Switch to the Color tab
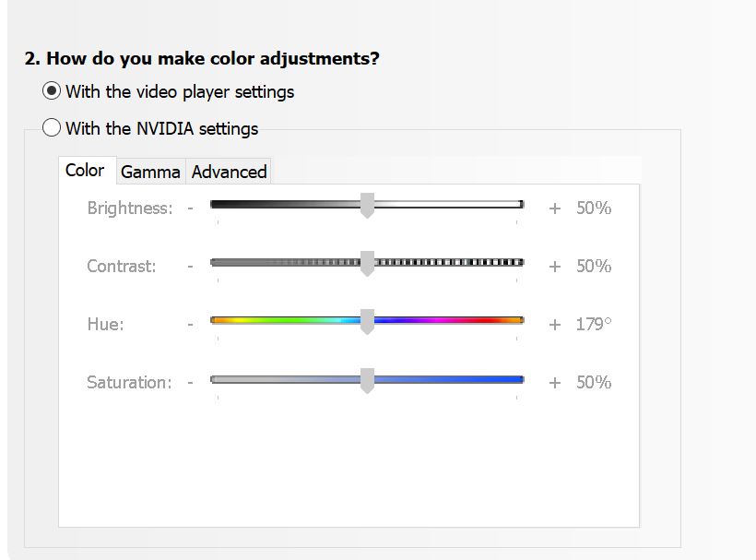The width and height of the screenshot is (756, 560). point(85,171)
